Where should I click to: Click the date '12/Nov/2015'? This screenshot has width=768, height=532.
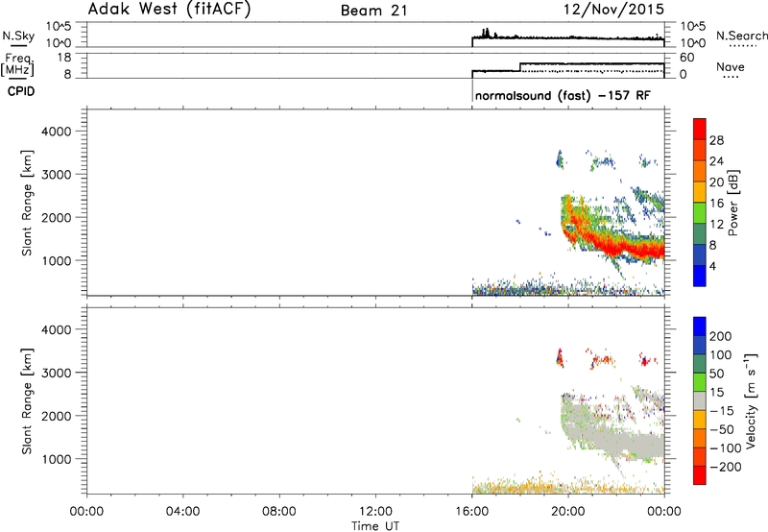(x=613, y=9)
